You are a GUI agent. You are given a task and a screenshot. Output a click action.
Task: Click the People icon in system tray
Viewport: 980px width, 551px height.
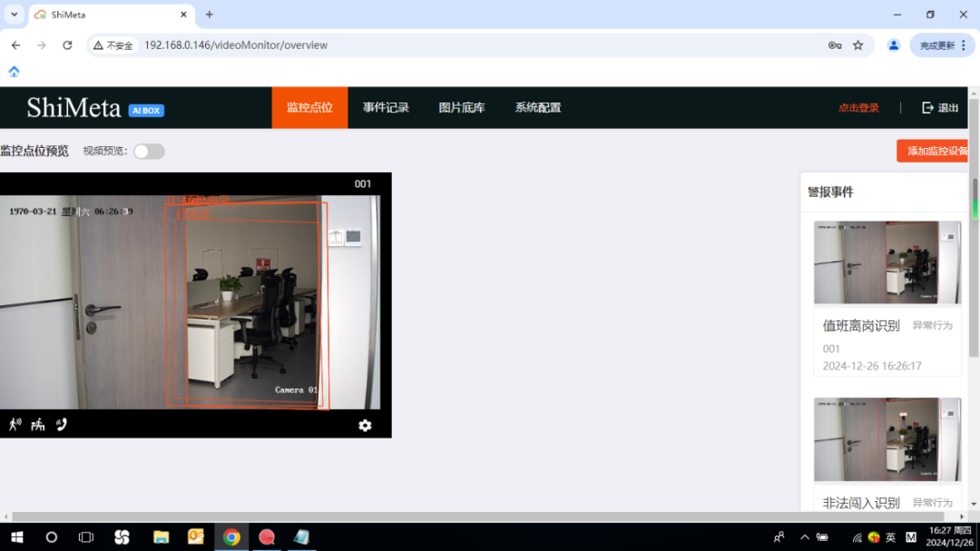(x=779, y=537)
